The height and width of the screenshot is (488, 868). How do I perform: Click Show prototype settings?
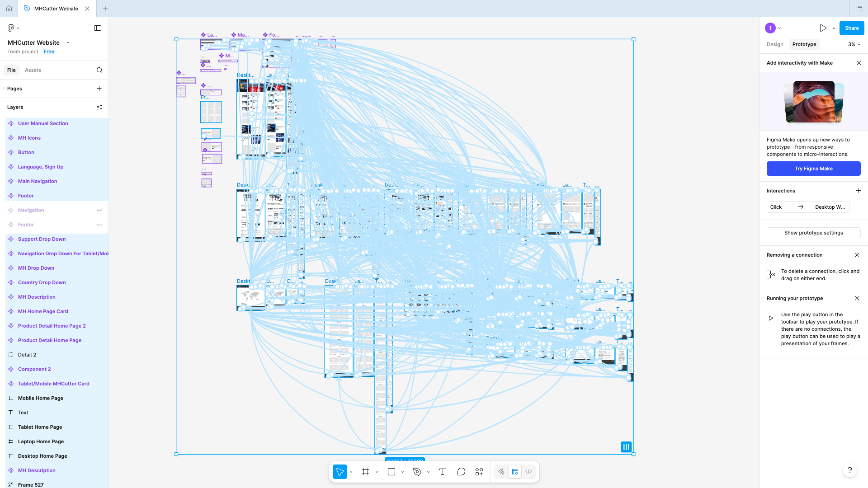click(813, 233)
